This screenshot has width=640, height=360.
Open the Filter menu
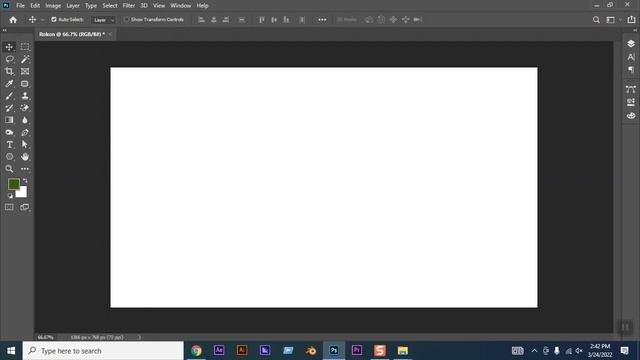(x=129, y=6)
